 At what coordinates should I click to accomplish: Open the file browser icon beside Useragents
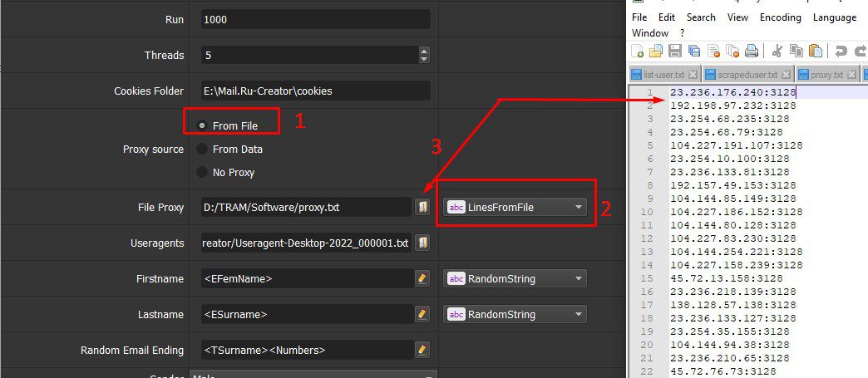coord(422,243)
